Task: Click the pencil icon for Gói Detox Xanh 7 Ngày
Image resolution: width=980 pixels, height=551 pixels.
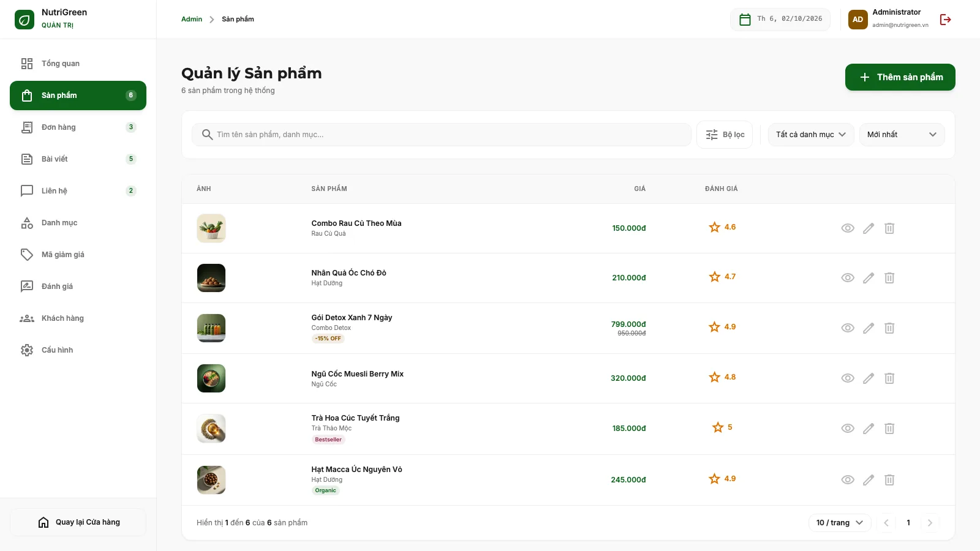Action: coord(869,328)
